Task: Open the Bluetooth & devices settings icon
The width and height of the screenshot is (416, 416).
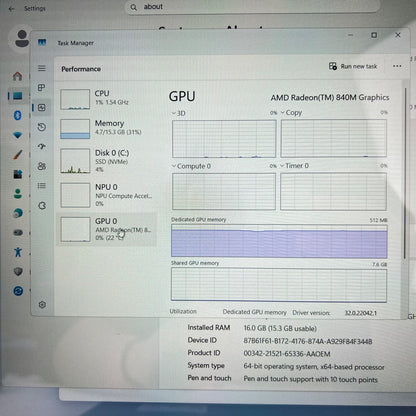Action: 18,115
